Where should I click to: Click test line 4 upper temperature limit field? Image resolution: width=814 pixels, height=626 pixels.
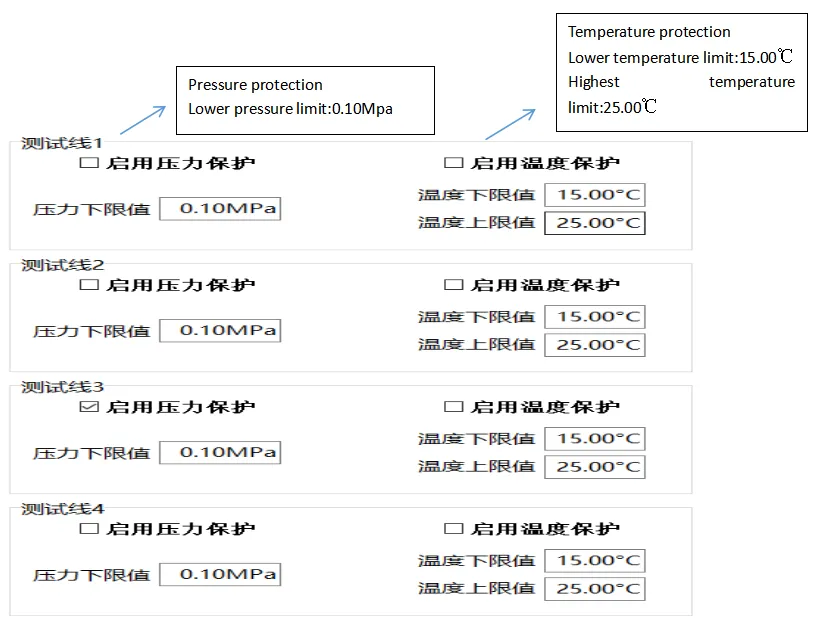(594, 589)
